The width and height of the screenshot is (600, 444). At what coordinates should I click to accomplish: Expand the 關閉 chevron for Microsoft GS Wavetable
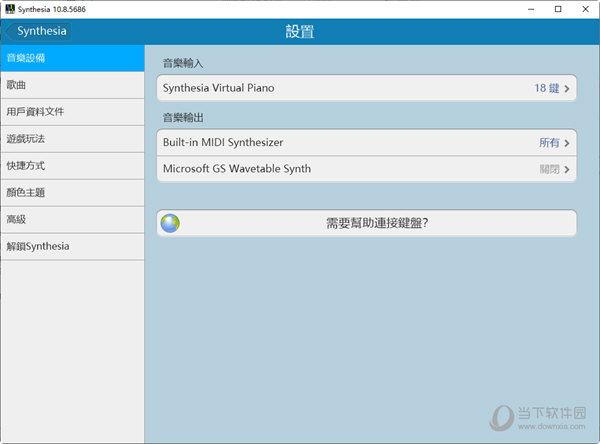tap(567, 170)
